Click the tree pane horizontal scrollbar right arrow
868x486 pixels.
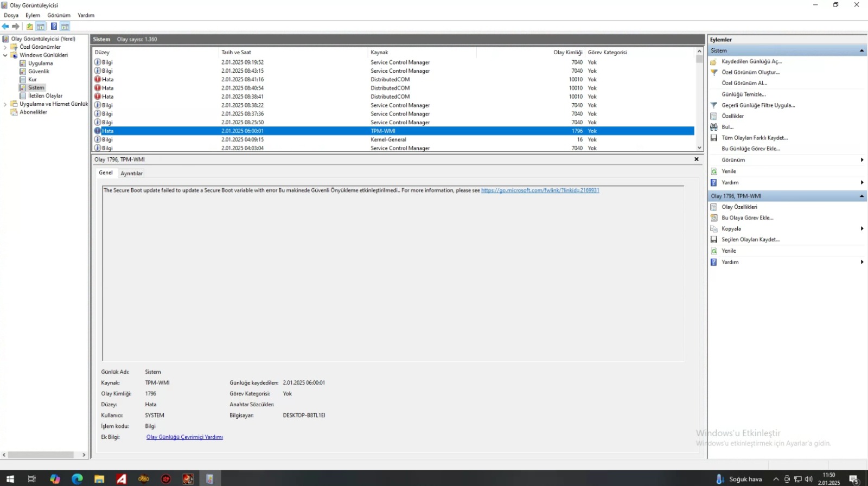click(x=84, y=455)
